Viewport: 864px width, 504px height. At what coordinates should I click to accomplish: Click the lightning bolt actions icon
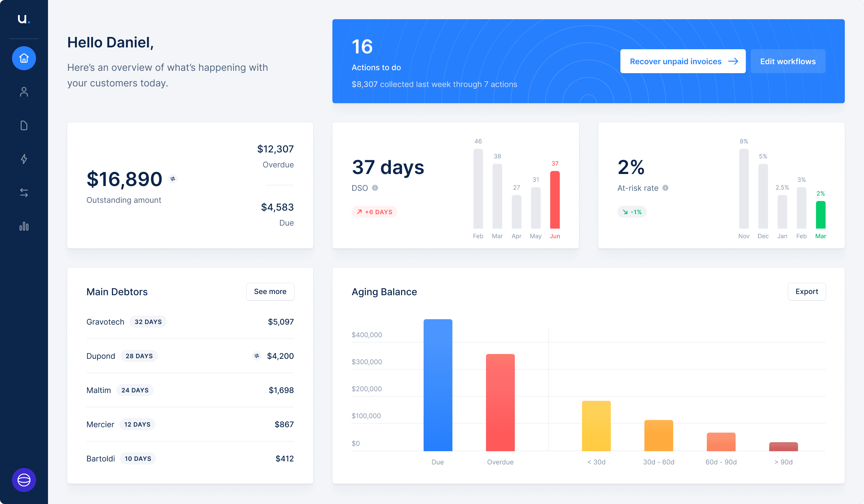pyautogui.click(x=24, y=159)
